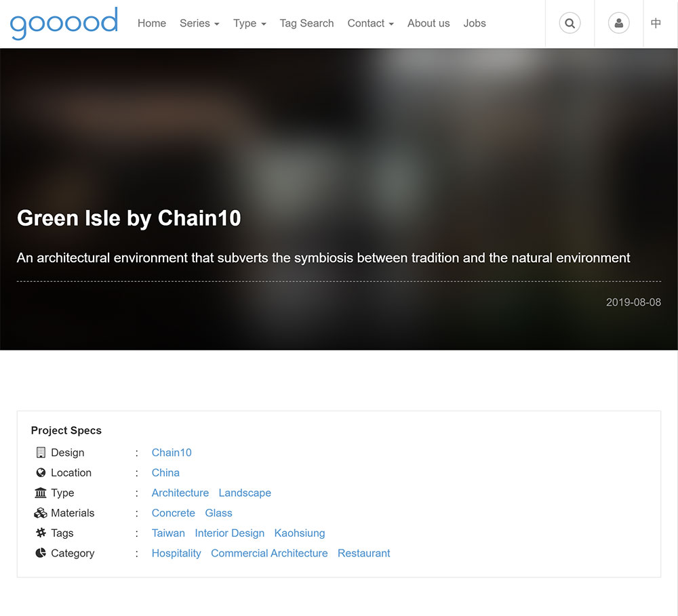
Task: Click the gooood logo
Action: point(64,23)
